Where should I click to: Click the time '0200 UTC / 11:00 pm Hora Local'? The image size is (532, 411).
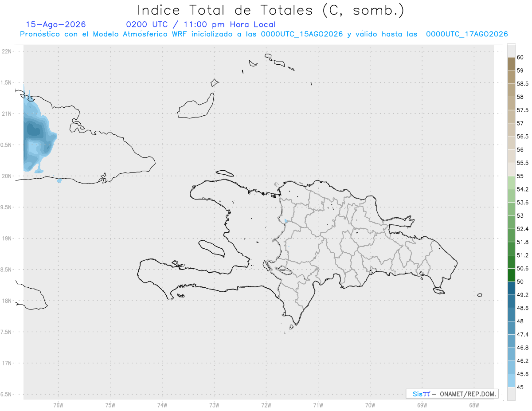click(x=201, y=25)
